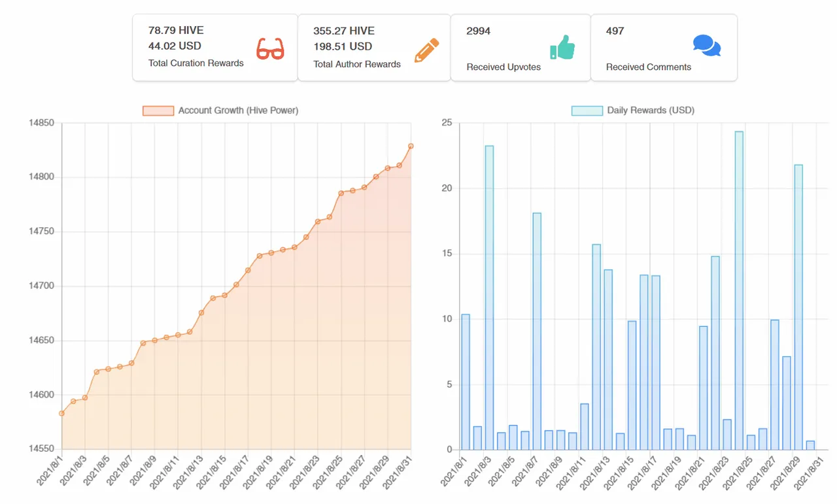Viewport: 837px width, 504px height.
Task: Click the red glasses curation icon
Action: (x=270, y=49)
